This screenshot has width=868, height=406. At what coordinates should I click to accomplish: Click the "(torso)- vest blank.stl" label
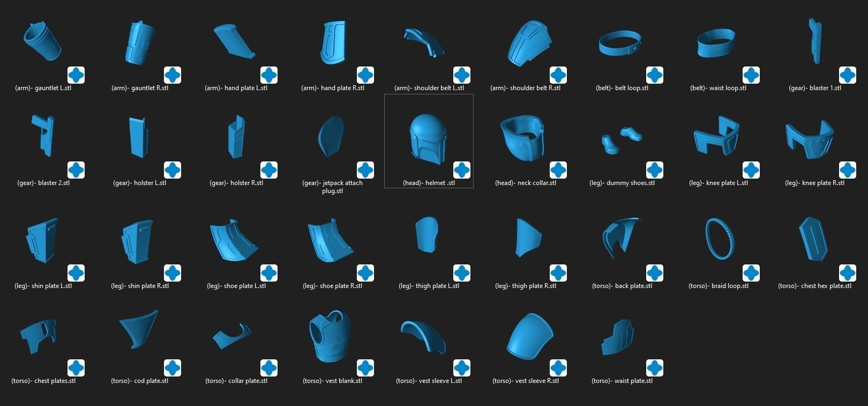pos(333,381)
